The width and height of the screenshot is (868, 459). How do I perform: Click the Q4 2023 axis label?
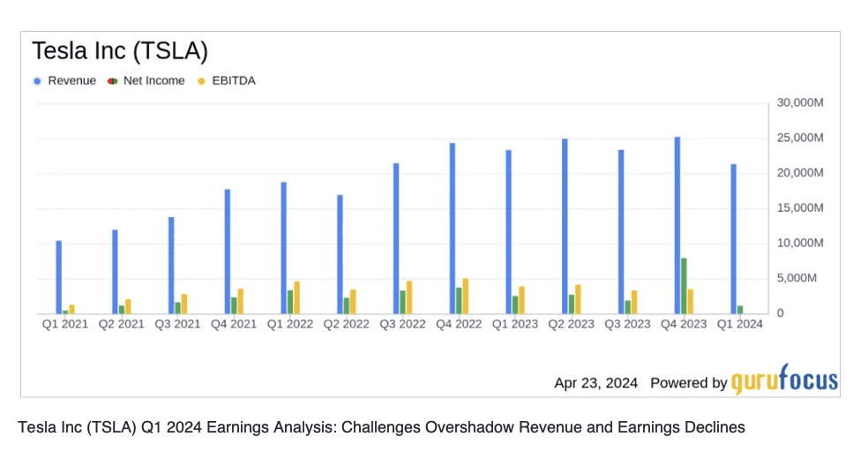point(684,324)
